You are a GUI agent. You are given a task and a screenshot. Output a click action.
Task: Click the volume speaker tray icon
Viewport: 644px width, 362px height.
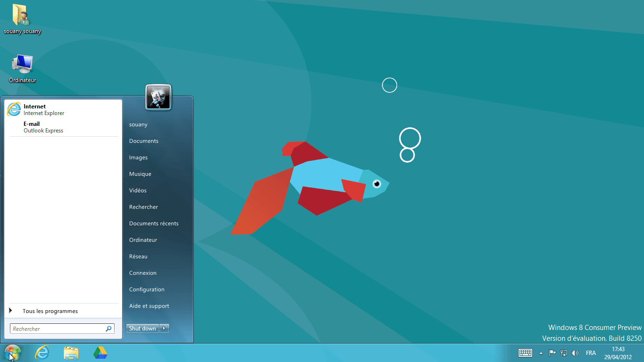point(575,353)
